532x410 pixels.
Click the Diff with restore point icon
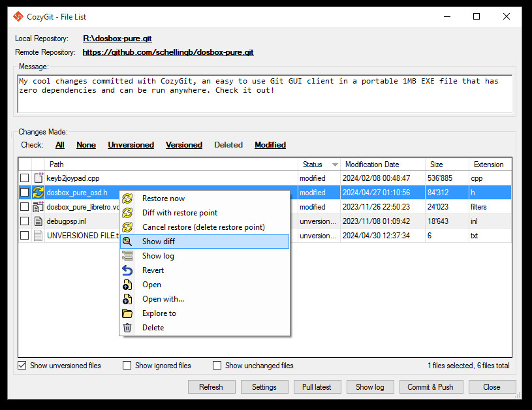pyautogui.click(x=127, y=213)
